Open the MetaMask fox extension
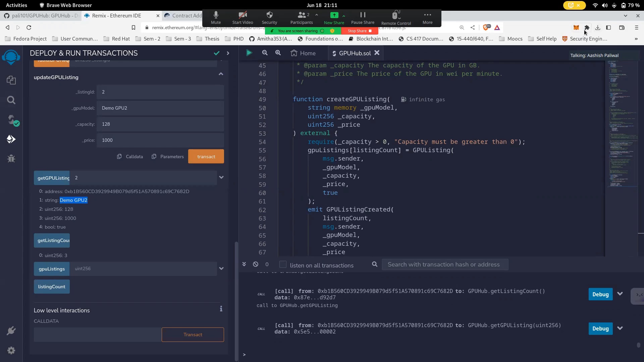Image resolution: width=644 pixels, height=362 pixels. 576,27
